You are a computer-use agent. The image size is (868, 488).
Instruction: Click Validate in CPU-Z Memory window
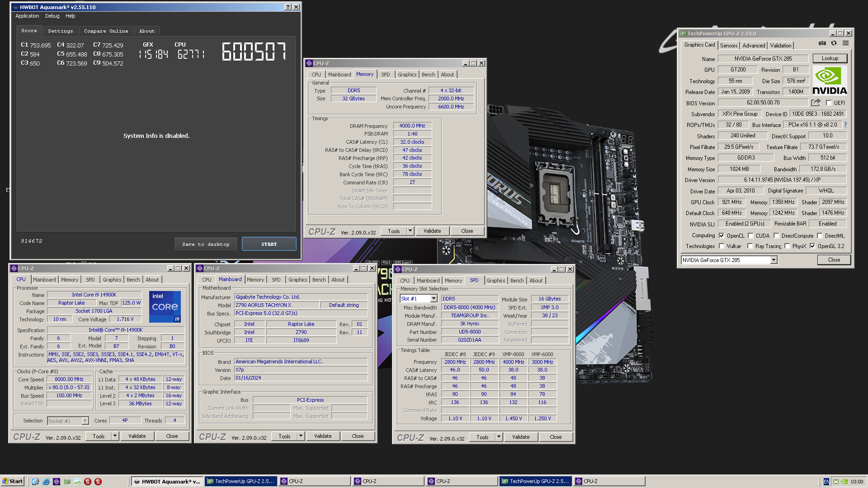(x=432, y=231)
